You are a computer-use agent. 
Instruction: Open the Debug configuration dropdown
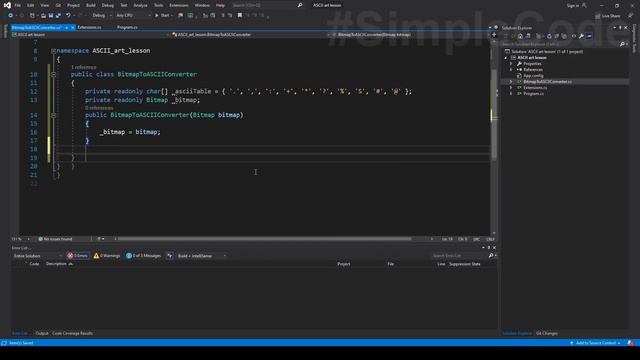102,16
